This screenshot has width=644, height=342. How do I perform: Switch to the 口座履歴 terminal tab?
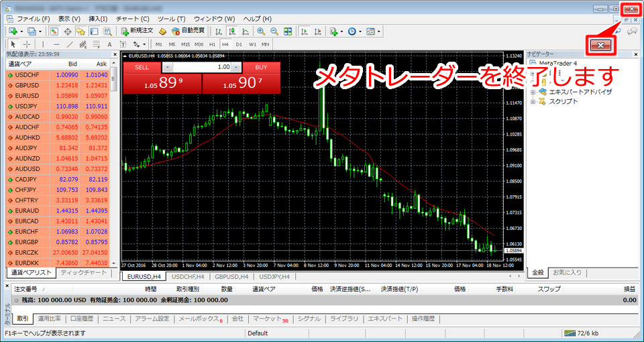81,319
